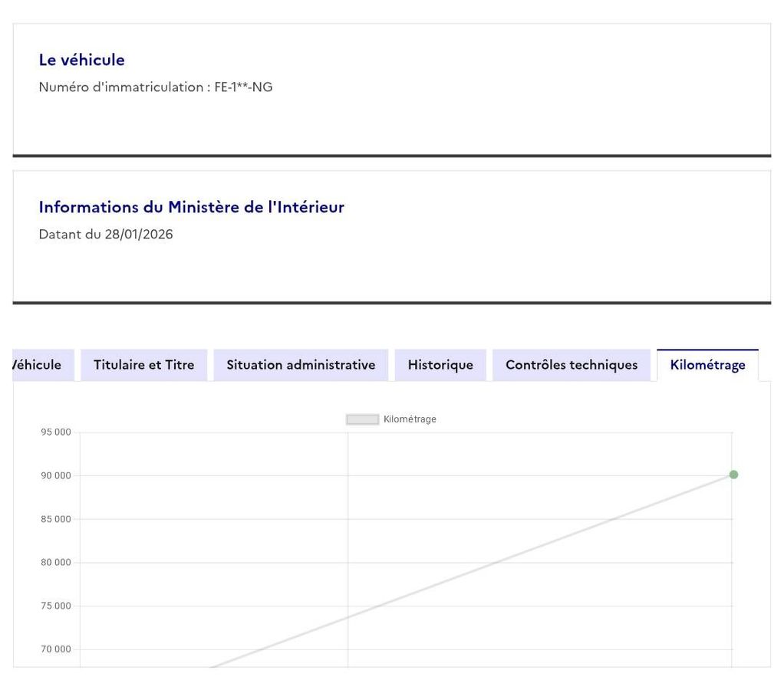Click the 80 000 axis label
Image resolution: width=784 pixels, height=690 pixels.
pyautogui.click(x=56, y=563)
